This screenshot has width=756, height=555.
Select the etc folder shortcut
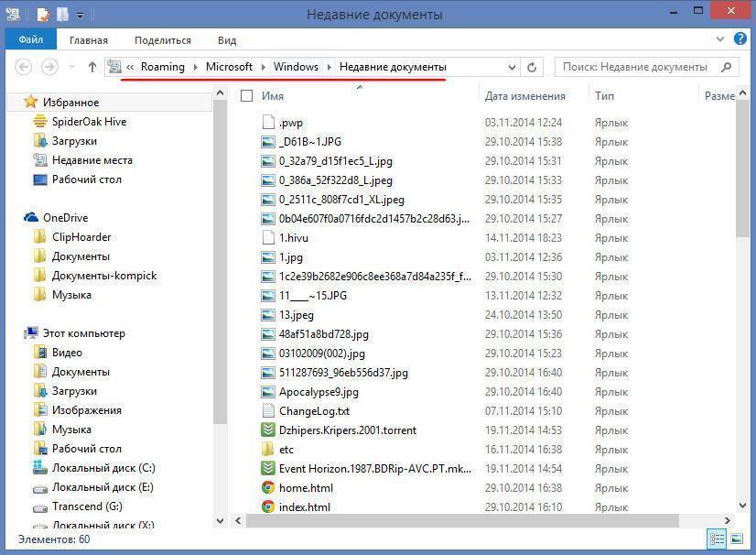[286, 450]
